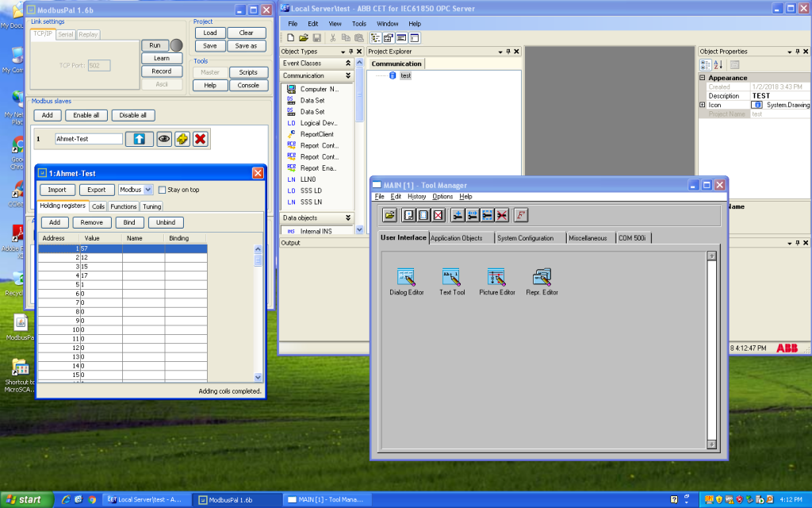Click the open folder icon in Tool Manager
The width and height of the screenshot is (812, 508).
390,215
